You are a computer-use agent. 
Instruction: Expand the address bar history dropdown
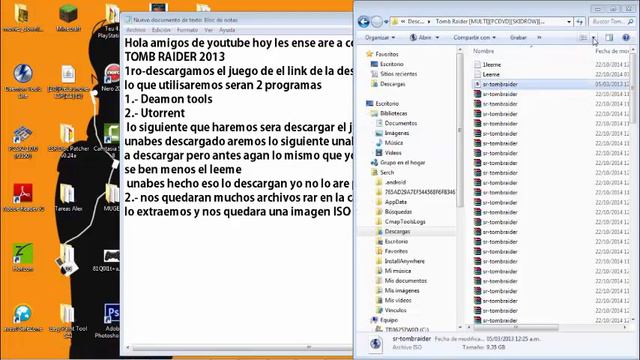point(569,22)
